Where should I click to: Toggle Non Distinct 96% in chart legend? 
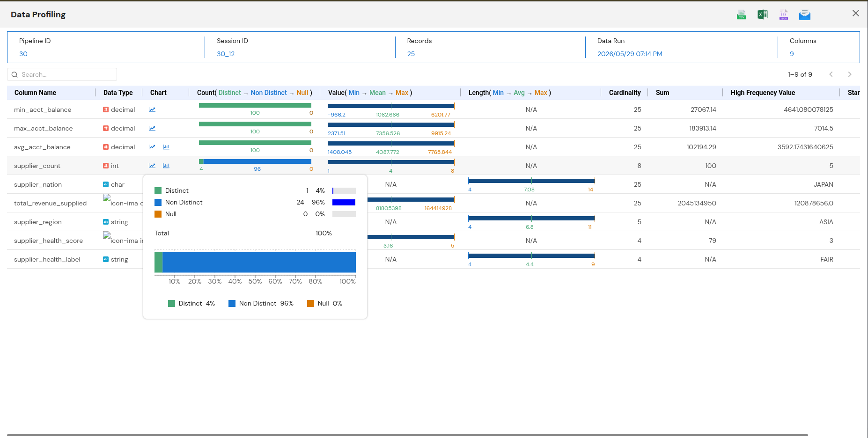click(x=261, y=303)
